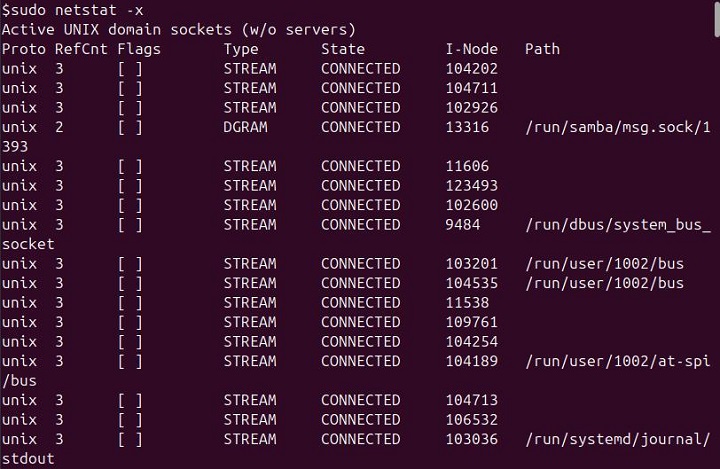720x469 pixels.
Task: Select the /run/dbus/system_bus_ path text
Action: click(617, 225)
